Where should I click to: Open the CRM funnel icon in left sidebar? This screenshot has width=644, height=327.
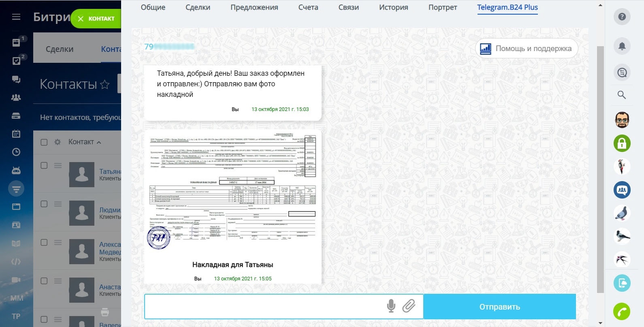tap(16, 188)
